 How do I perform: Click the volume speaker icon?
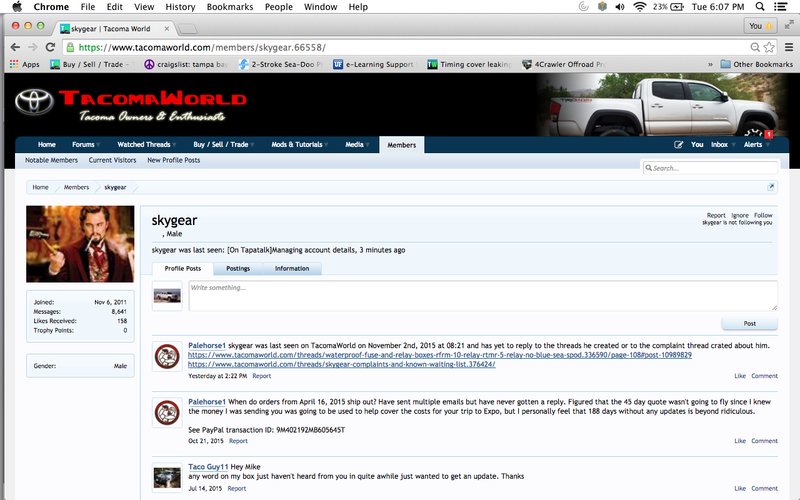click(x=620, y=7)
